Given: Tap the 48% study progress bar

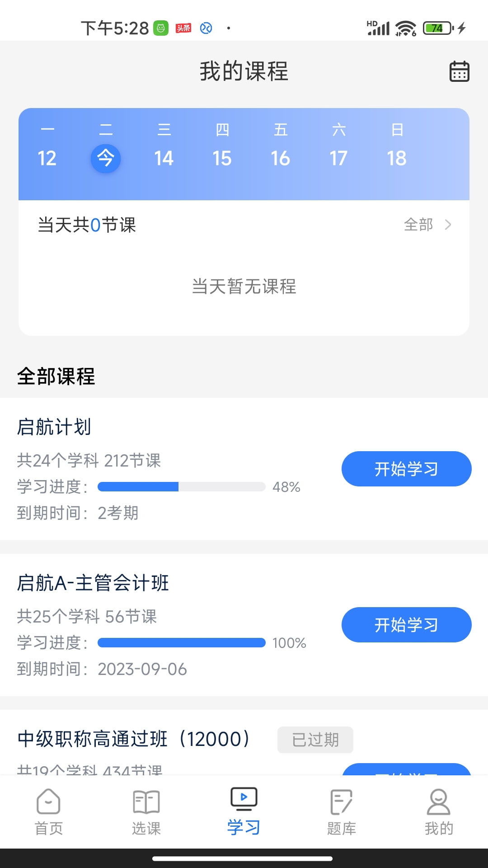Looking at the screenshot, I should (181, 487).
